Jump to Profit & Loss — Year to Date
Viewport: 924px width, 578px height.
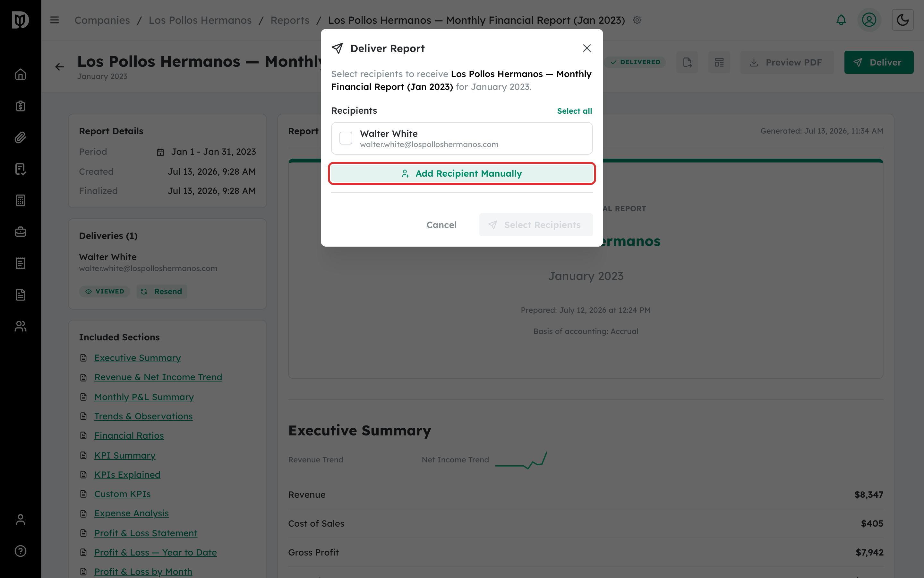pyautogui.click(x=155, y=552)
